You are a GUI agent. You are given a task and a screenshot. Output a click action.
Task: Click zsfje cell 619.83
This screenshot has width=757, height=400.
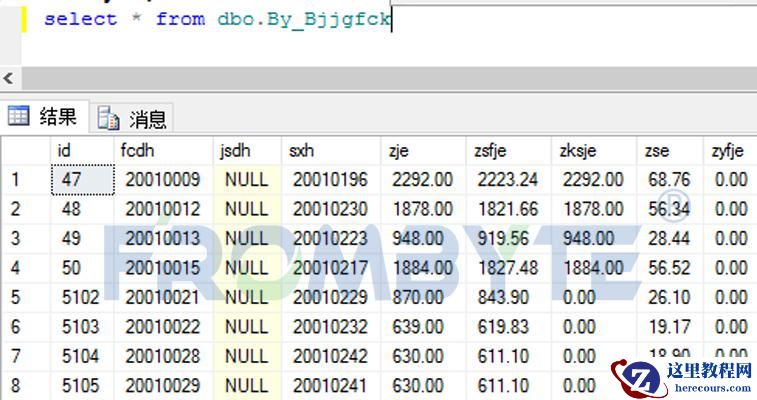508,327
